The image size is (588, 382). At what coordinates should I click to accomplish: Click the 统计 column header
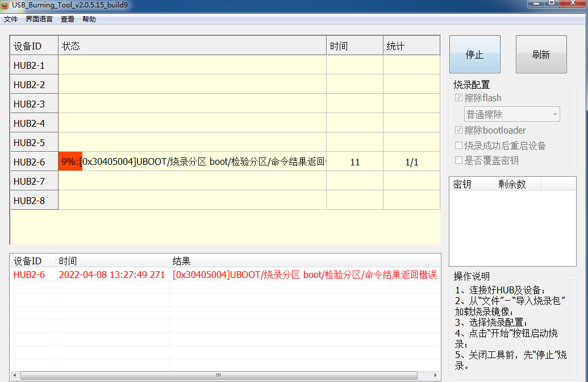click(411, 46)
